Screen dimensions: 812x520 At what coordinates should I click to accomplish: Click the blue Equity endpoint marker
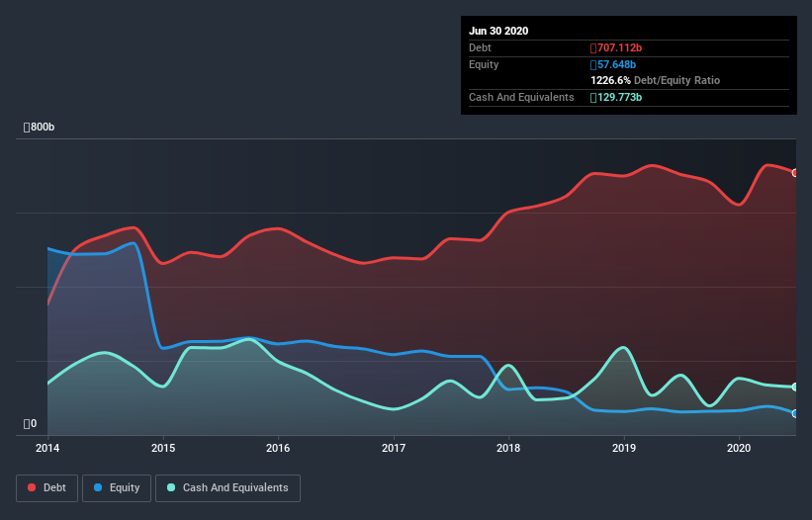click(x=795, y=414)
